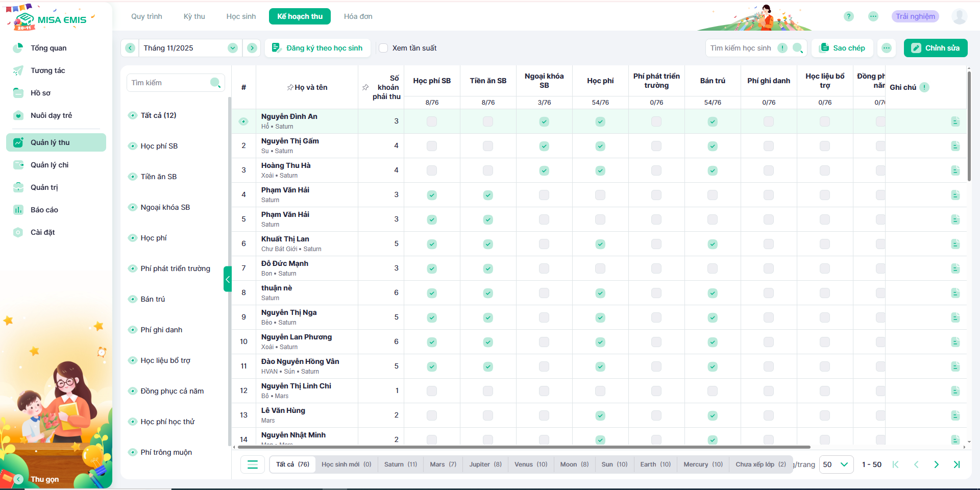Click Đăng ký theo học sinh button
Screen dimensions: 980x490
click(317, 48)
